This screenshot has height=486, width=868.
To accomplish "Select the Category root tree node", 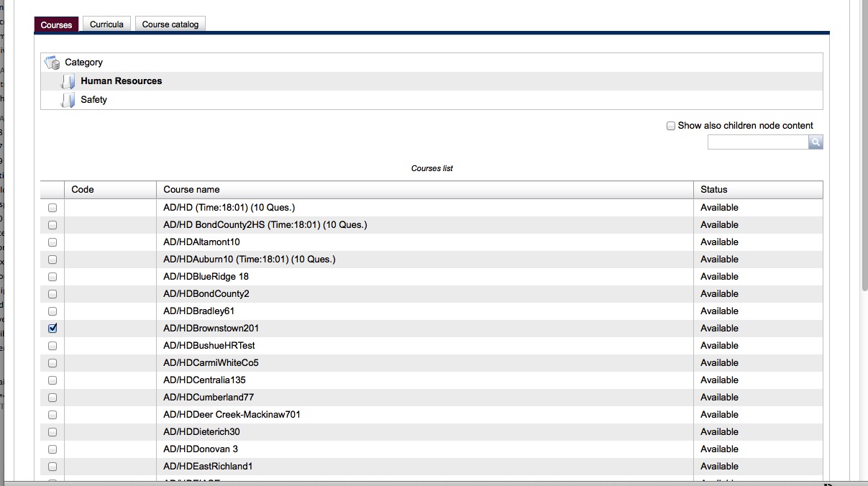I will 83,63.
